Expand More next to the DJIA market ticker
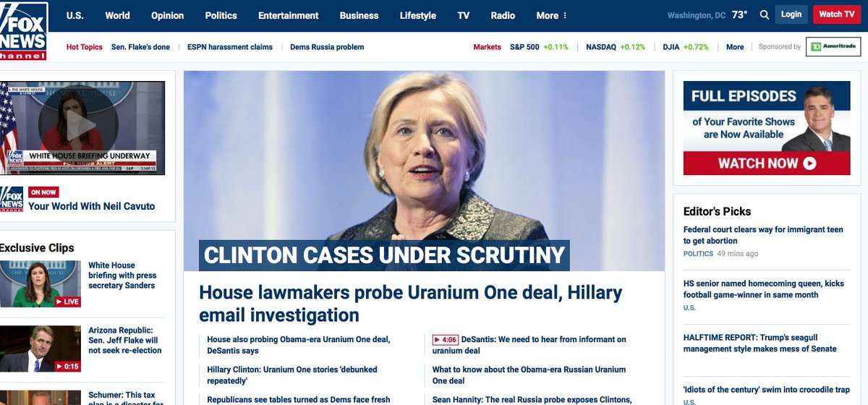 [735, 47]
